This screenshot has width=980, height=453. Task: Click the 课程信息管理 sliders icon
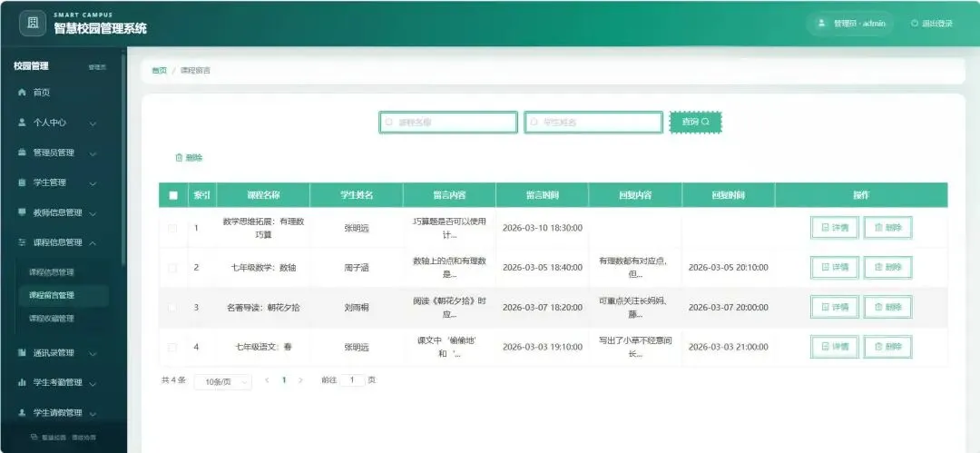pos(22,242)
